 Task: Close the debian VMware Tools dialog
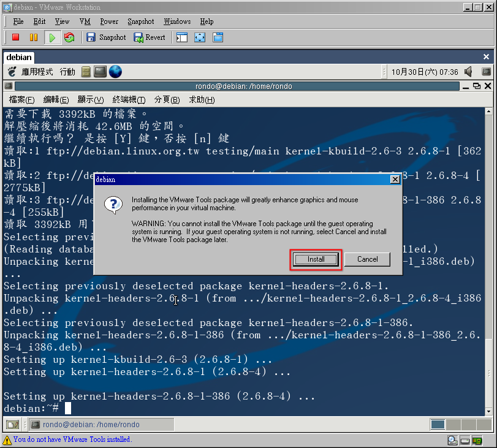395,180
